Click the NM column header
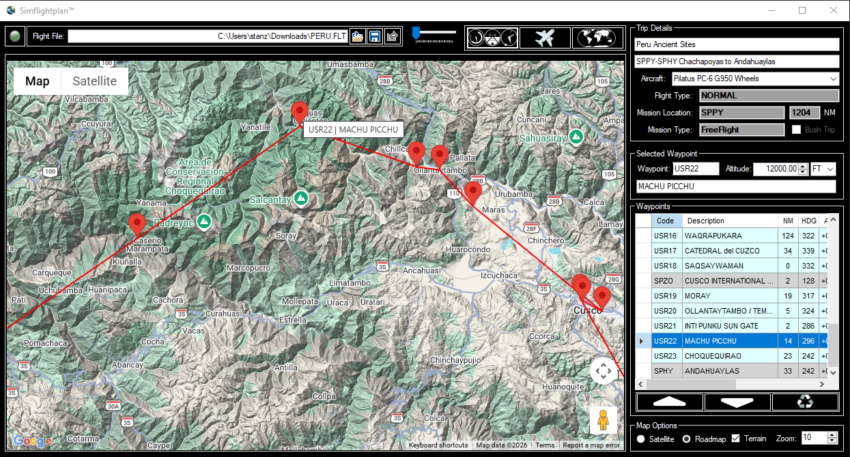 pos(788,221)
